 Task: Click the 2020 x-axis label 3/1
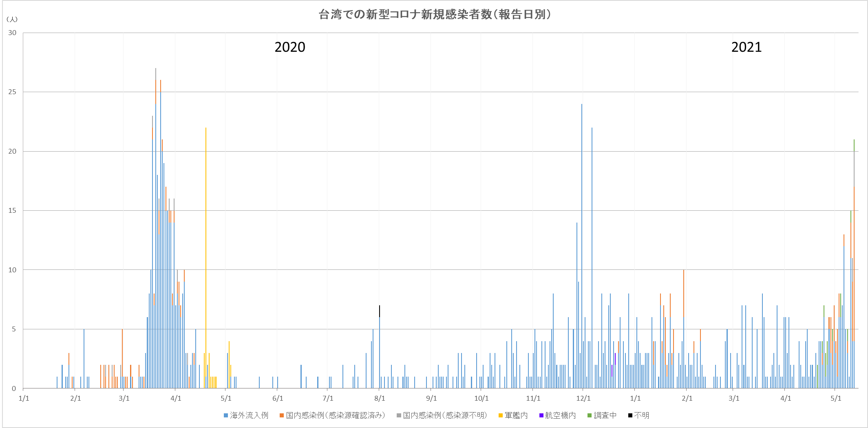(124, 398)
